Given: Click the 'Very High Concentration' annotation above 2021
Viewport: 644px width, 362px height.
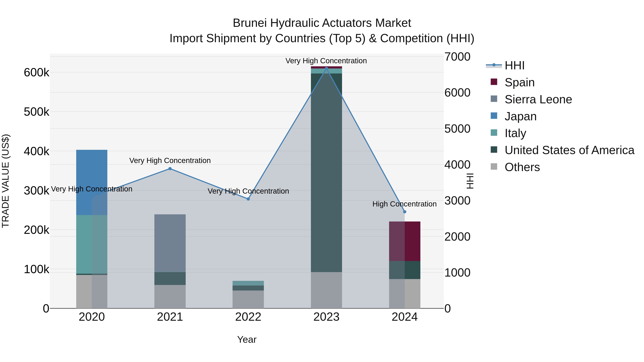Looking at the screenshot, I should click(x=170, y=161).
